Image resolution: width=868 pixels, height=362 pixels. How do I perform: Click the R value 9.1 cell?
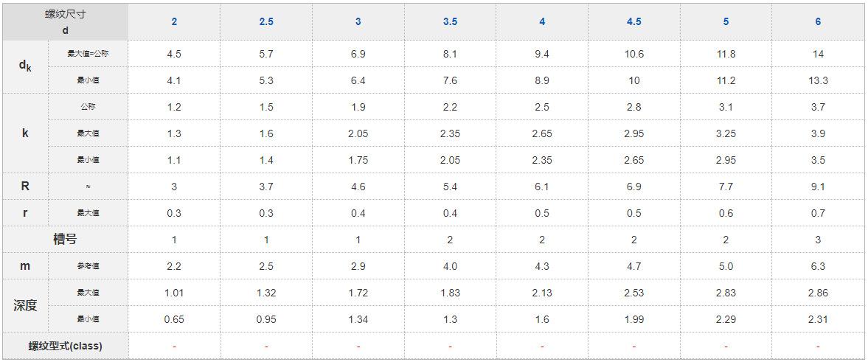[818, 187]
